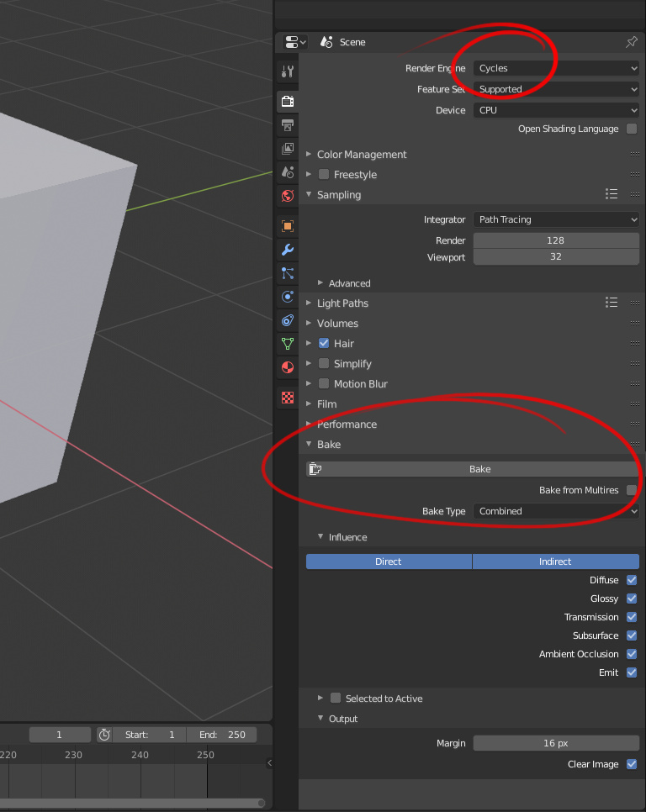Toggle the Indirect influence button
The image size is (646, 812).
(555, 562)
